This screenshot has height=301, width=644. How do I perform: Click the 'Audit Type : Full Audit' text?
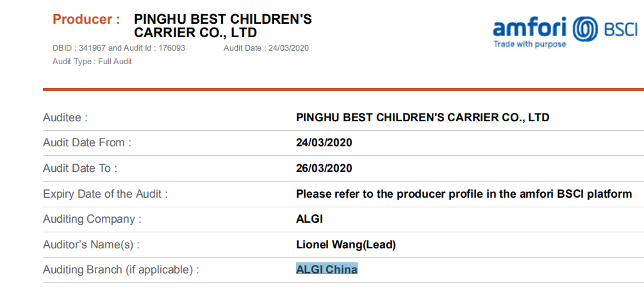pyautogui.click(x=92, y=62)
